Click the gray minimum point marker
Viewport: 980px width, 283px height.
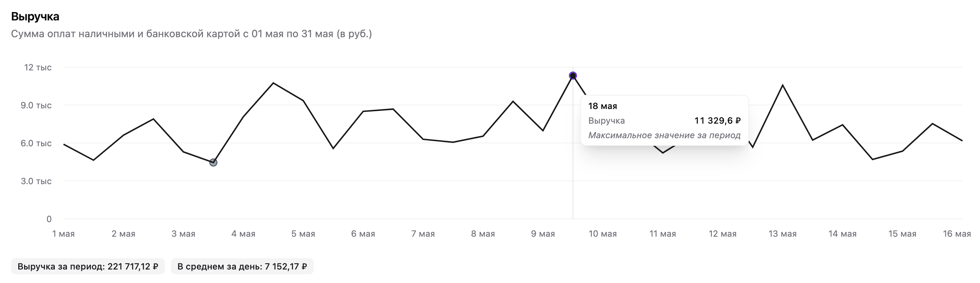(214, 163)
